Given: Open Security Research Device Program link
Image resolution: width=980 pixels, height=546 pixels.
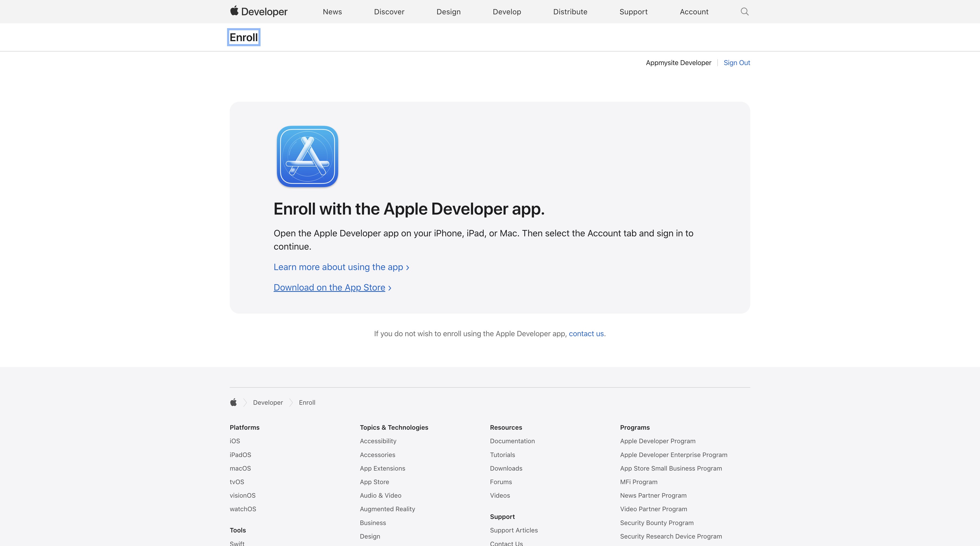Looking at the screenshot, I should pos(671,536).
